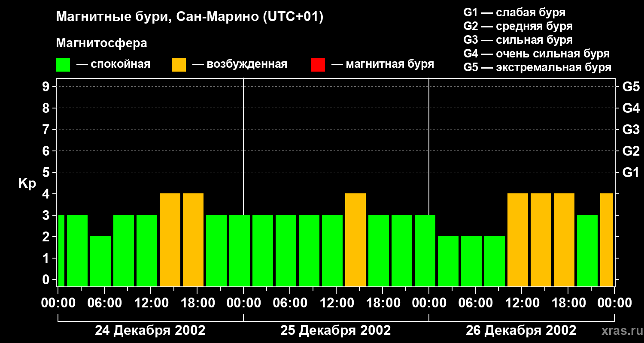Viewport: 644px width, 343px height.
Task: Select the line «G3 — сильная буря»
Action: coord(518,40)
